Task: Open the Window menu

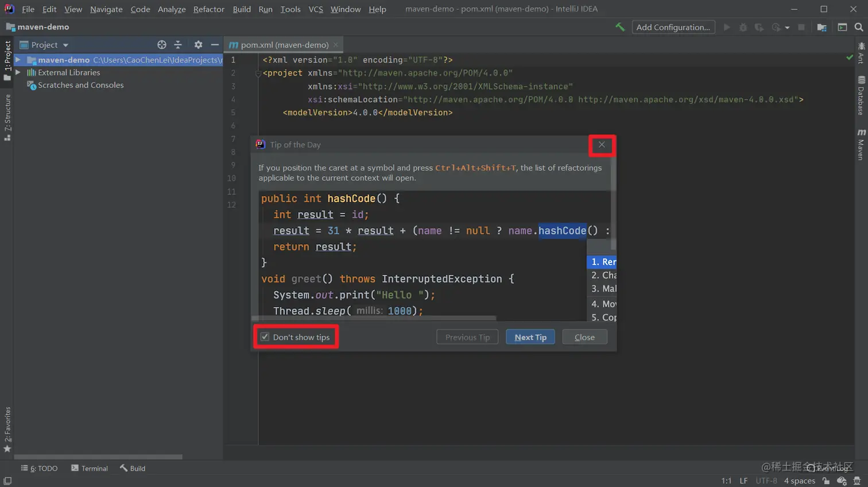Action: [346, 9]
